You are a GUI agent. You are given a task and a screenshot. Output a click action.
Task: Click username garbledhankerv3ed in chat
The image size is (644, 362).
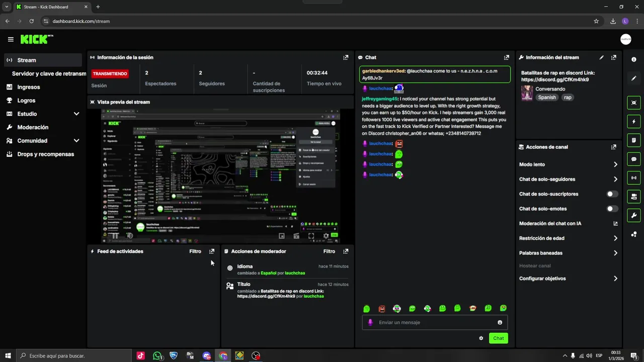click(x=383, y=71)
